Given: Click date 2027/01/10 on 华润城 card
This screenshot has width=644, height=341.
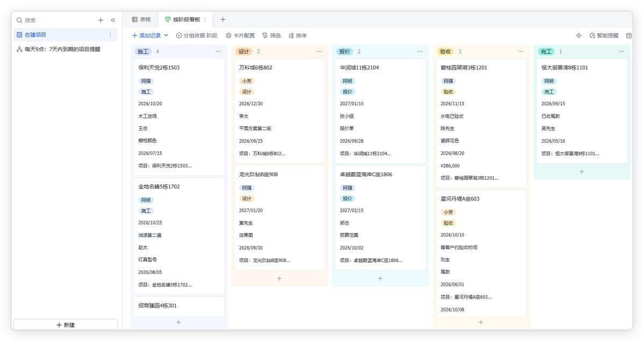Looking at the screenshot, I should click(352, 104).
